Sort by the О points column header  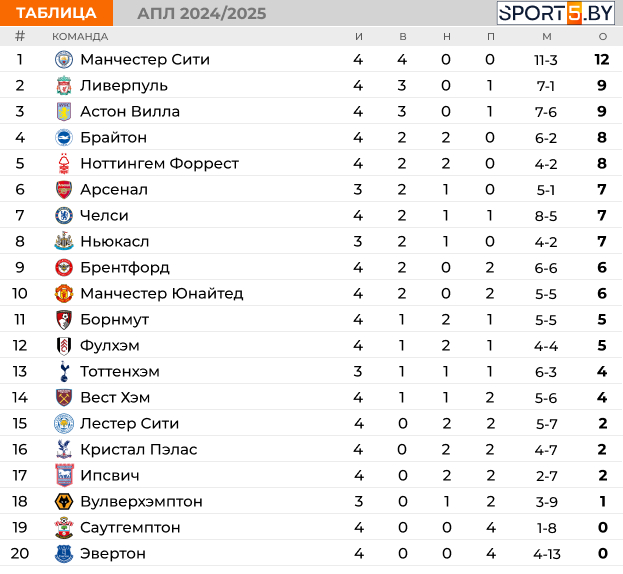[x=603, y=37]
